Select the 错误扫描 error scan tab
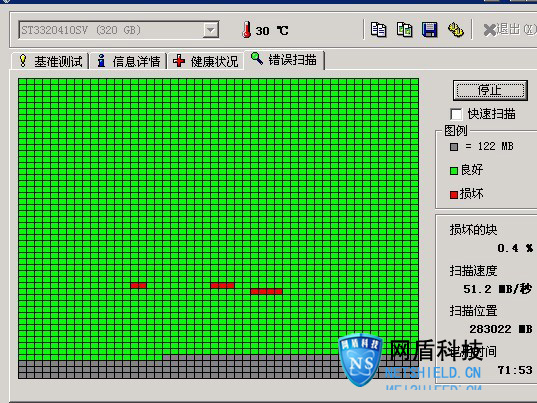This screenshot has width=537, height=403. tap(284, 60)
